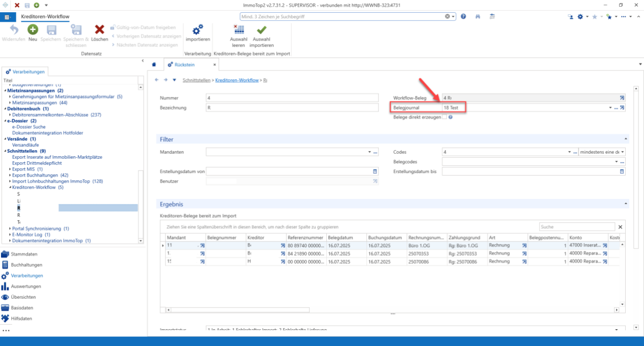Sort the grid by Belegdatum column header

pyautogui.click(x=346, y=237)
